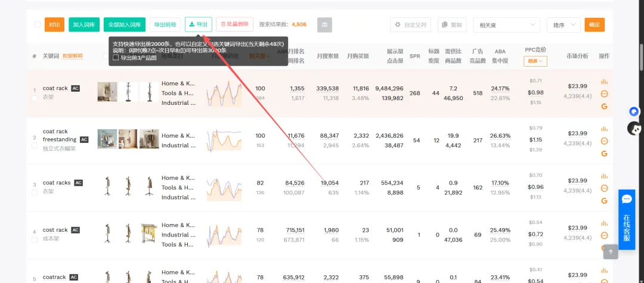Open first product thumbnail of coat rack row

(107, 92)
